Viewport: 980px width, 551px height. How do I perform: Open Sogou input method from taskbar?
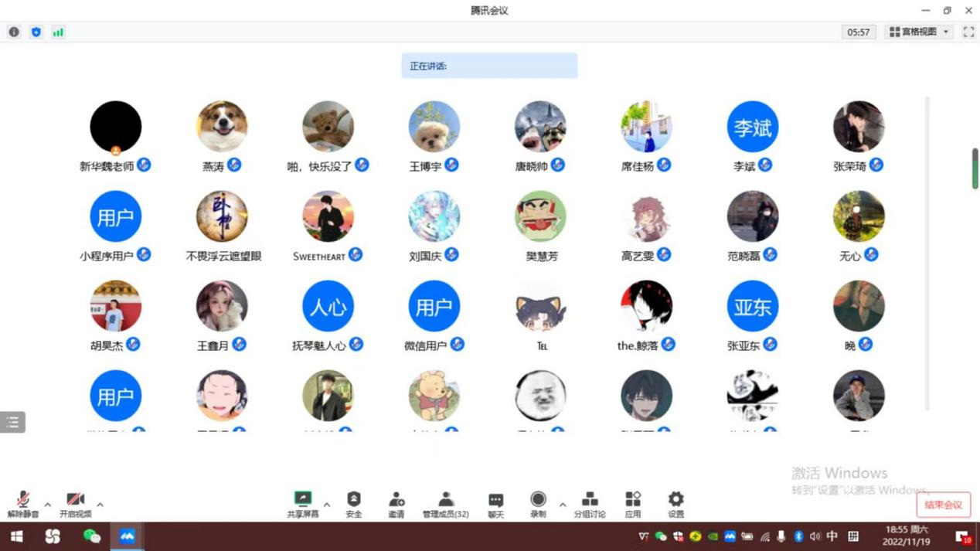coord(52,535)
